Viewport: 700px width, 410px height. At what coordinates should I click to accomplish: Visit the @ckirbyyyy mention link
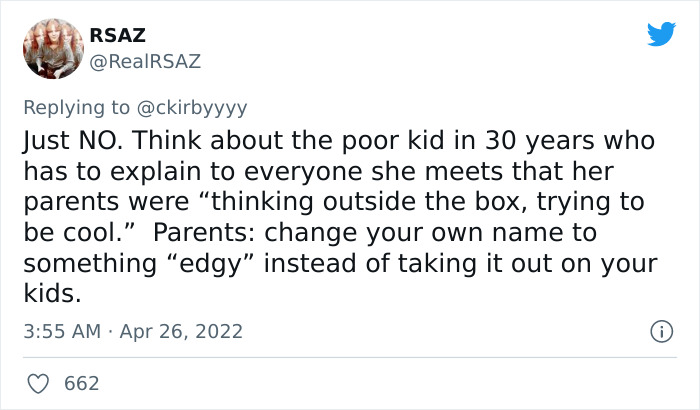pyautogui.click(x=198, y=105)
